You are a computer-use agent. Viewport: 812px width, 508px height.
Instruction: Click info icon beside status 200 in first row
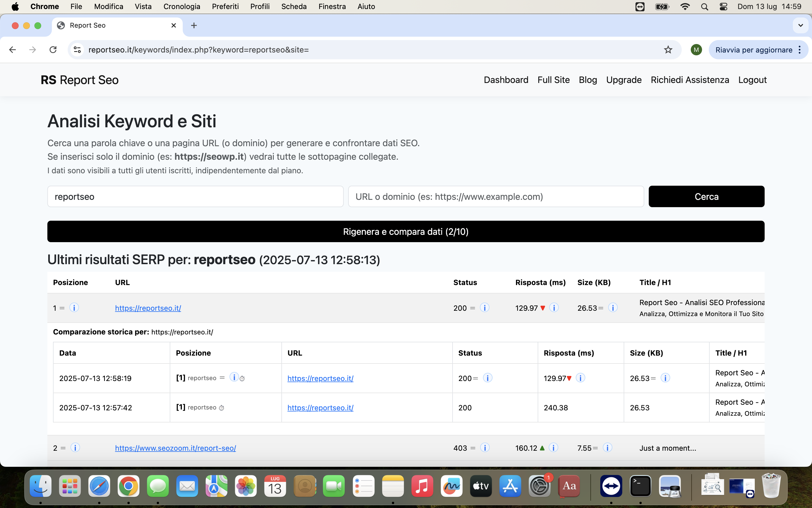tap(484, 307)
